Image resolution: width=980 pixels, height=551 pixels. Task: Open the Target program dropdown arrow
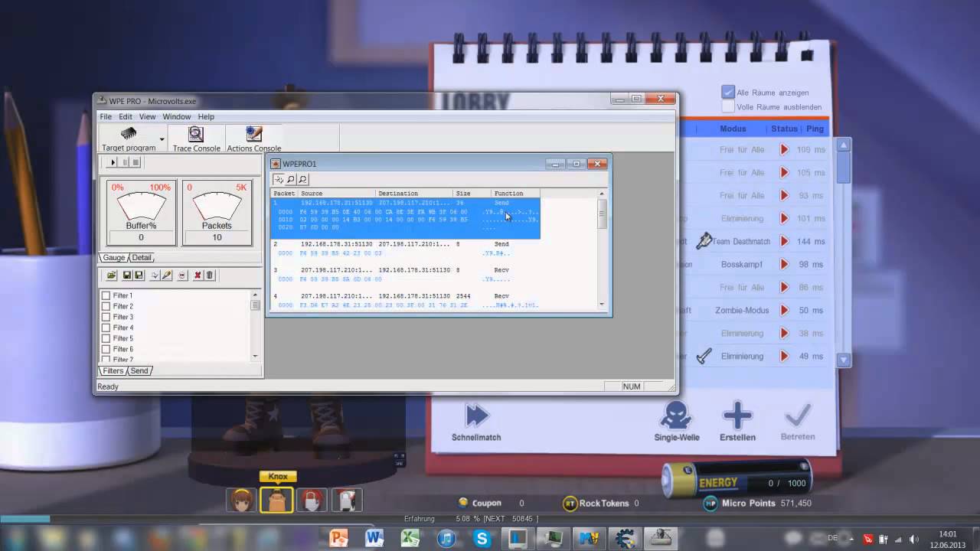coord(162,139)
